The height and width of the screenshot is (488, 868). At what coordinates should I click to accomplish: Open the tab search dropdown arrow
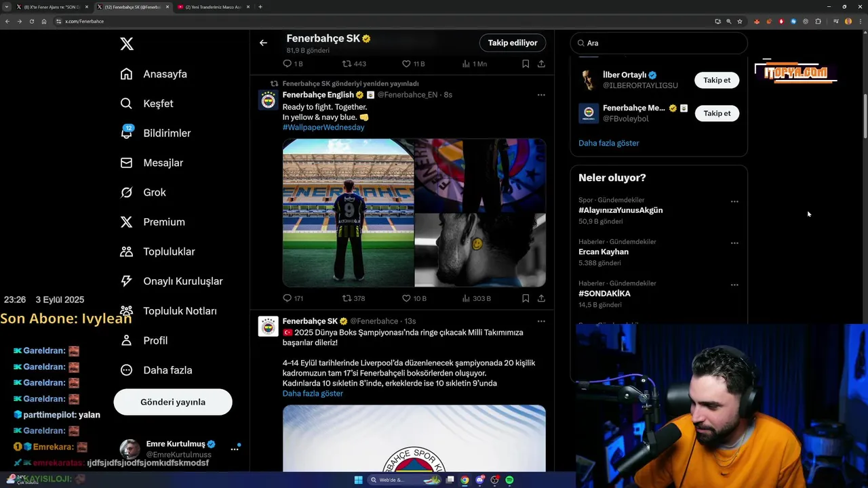[5, 7]
